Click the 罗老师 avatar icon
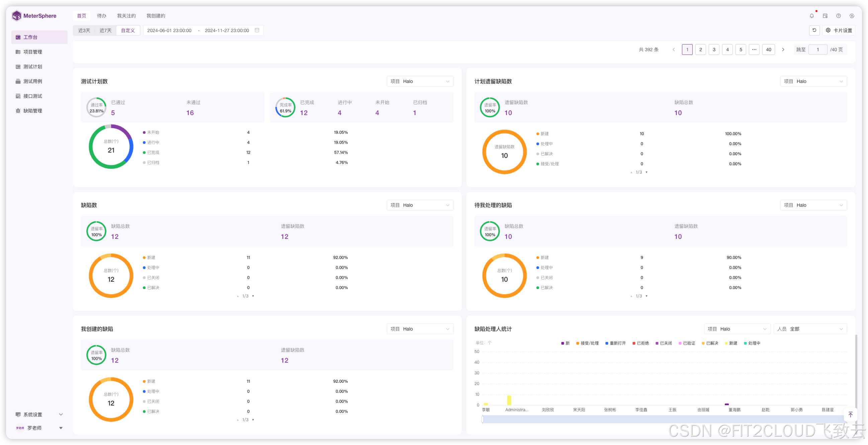Viewport: 868px width, 445px height. tap(20, 428)
